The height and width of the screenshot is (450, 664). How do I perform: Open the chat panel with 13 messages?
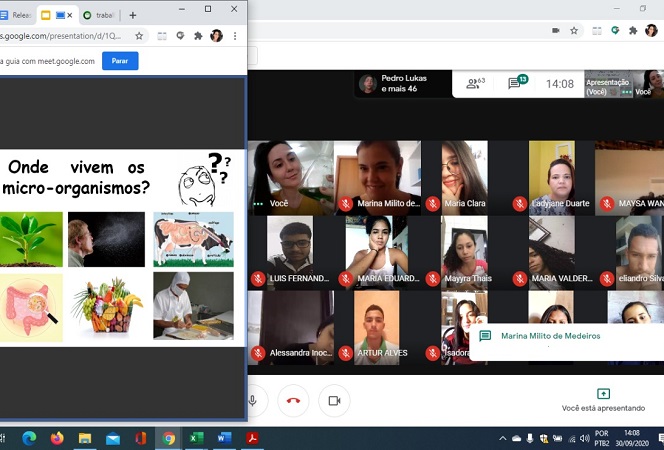(517, 84)
